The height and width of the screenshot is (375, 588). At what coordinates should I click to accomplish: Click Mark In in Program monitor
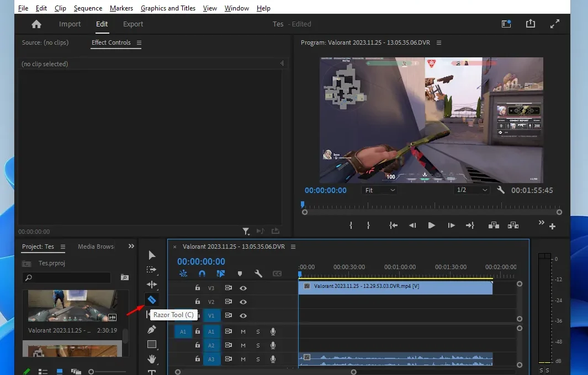(351, 225)
